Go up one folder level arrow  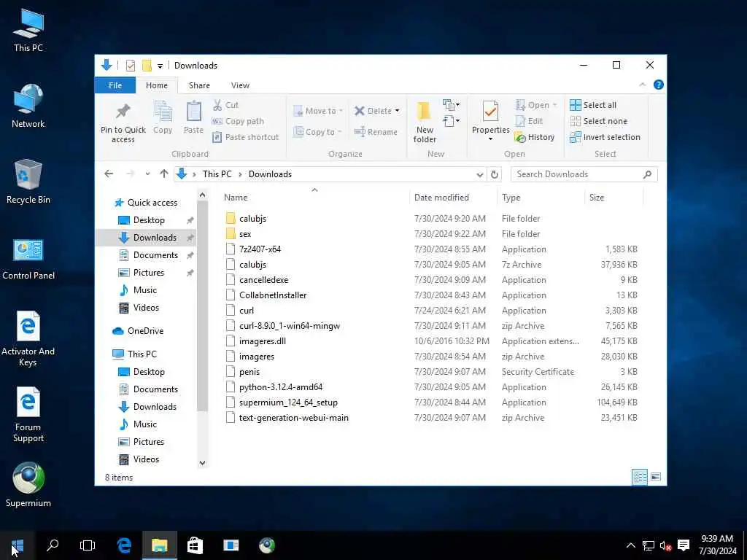[x=164, y=174]
